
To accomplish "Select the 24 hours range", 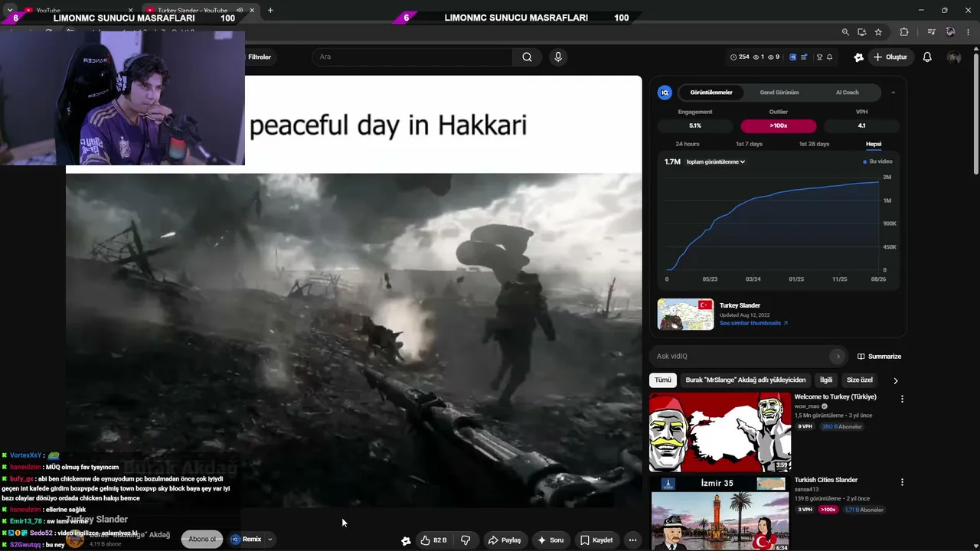I will coord(687,144).
